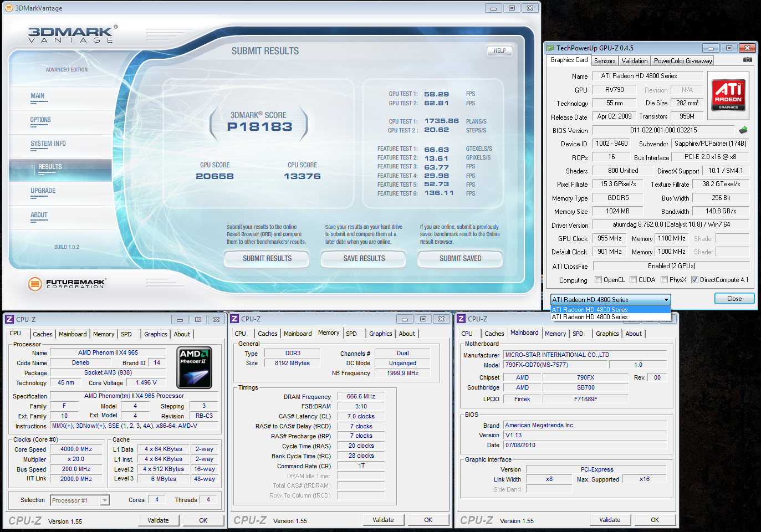Click OK in the Memory CPU-Z window
761x532 pixels.
pos(428,520)
